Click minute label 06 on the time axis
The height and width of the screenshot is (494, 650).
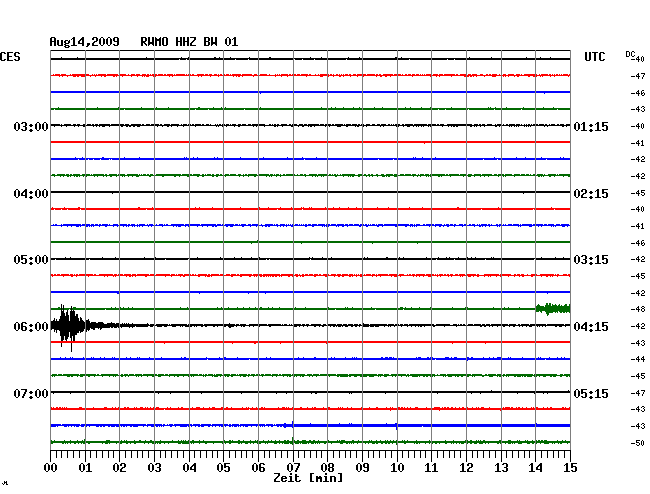(x=258, y=468)
